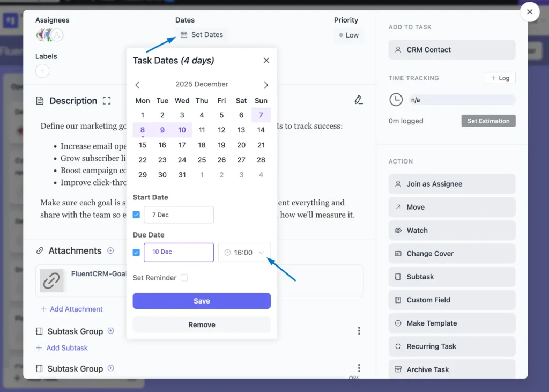Click the plus icon beside first Subtask Group
The height and width of the screenshot is (392, 549).
click(x=111, y=331)
